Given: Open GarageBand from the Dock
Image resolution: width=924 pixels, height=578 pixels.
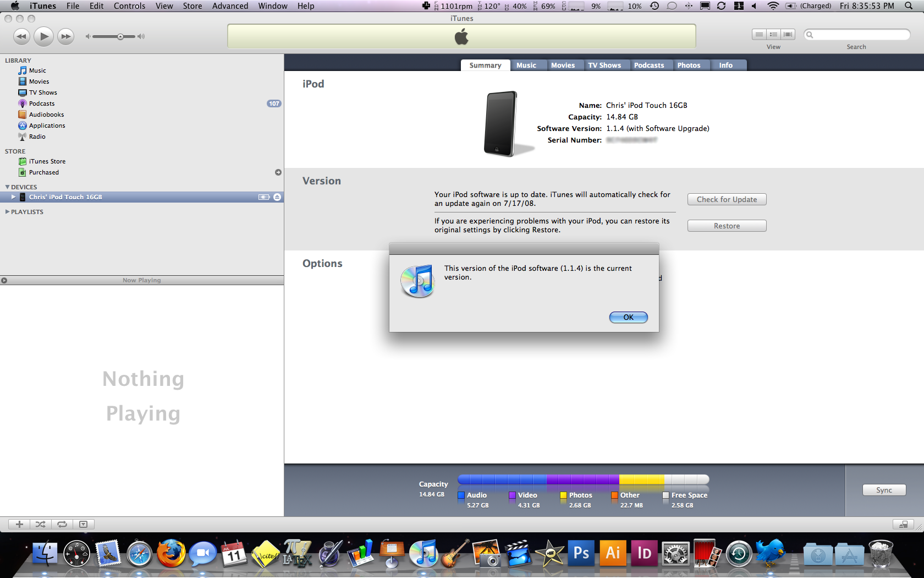Looking at the screenshot, I should [x=455, y=553].
